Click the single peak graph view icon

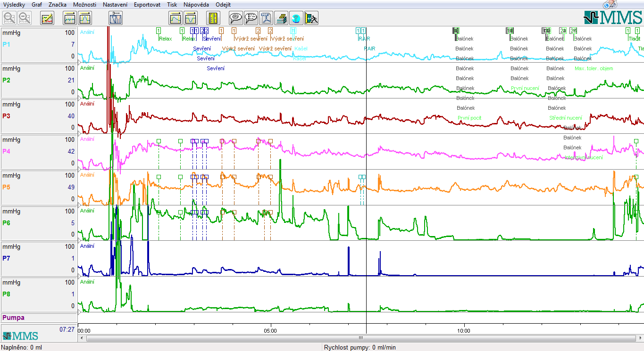[85, 18]
